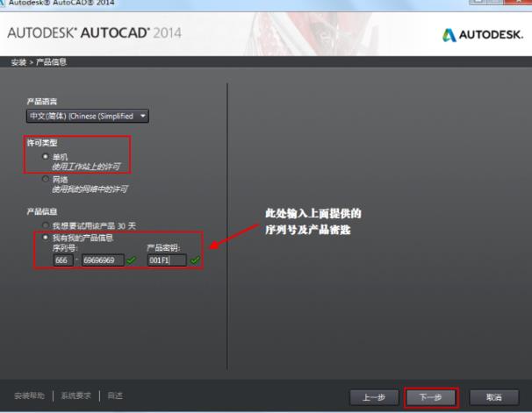Click the serial number field 69696969
Viewport: 532px width, 413px height.
[x=102, y=260]
